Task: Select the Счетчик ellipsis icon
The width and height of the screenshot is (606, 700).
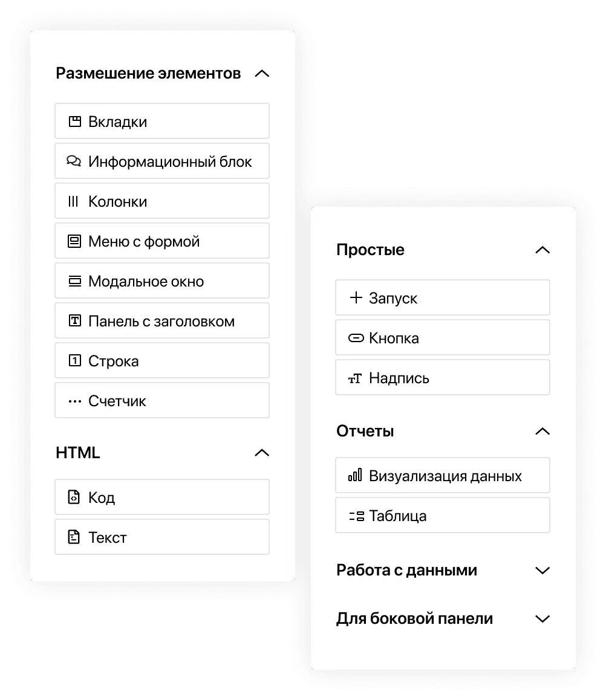Action: pyautogui.click(x=75, y=400)
